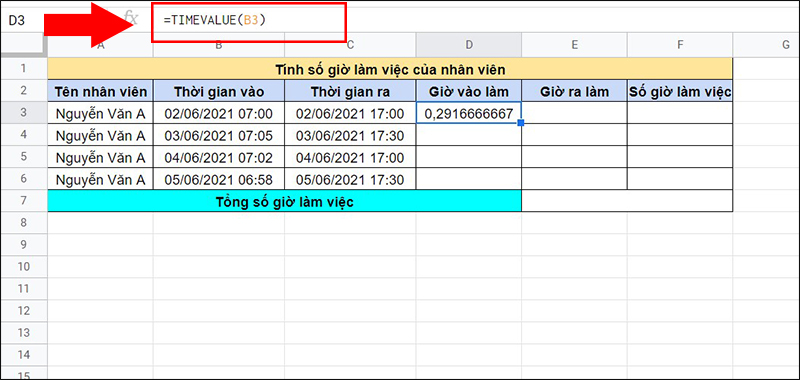Click 'Nguyễn Văn A' in row 3
This screenshot has height=380, width=800.
tap(101, 113)
